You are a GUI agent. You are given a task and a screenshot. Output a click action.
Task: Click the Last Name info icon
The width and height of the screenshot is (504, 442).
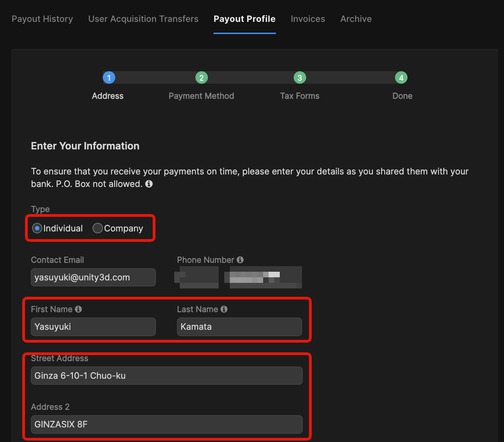pos(224,309)
